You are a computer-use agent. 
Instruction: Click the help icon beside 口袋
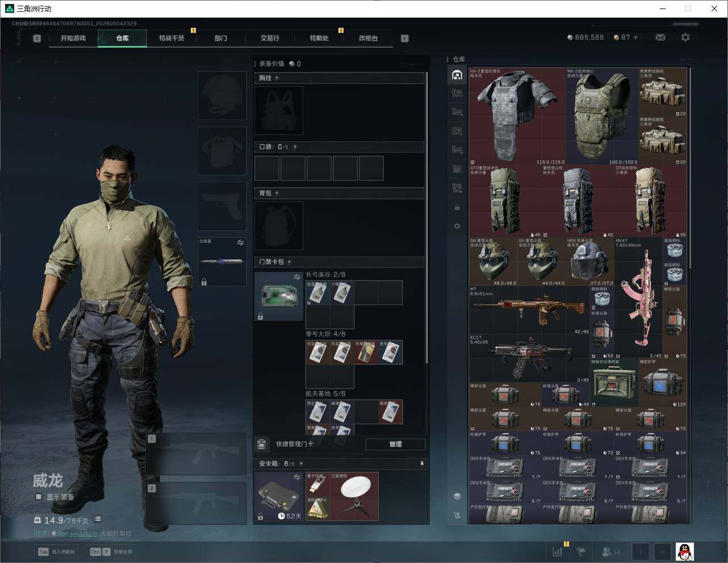(295, 147)
